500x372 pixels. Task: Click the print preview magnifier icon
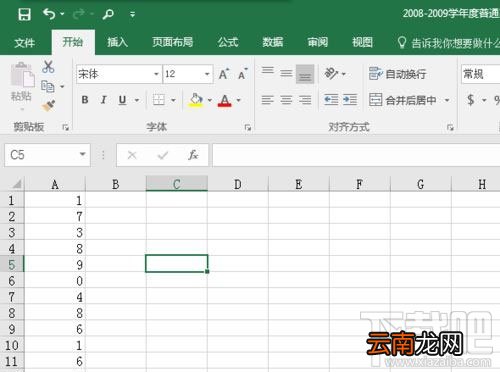108,14
